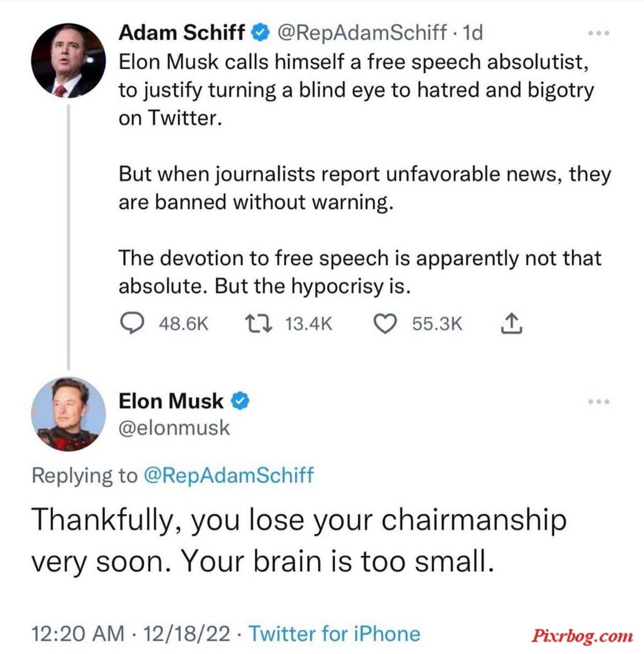
Task: Click the verified badge next to Adam Schiff
Action: click(x=260, y=32)
